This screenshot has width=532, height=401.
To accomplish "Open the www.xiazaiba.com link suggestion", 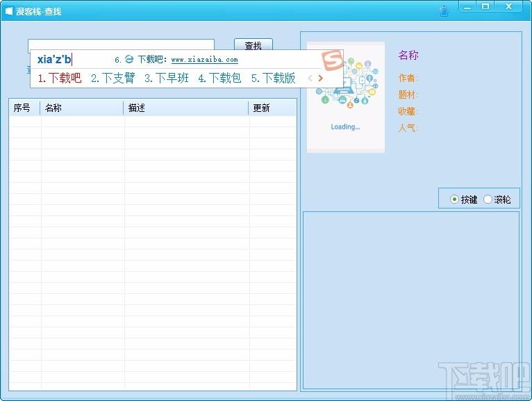I will click(205, 60).
